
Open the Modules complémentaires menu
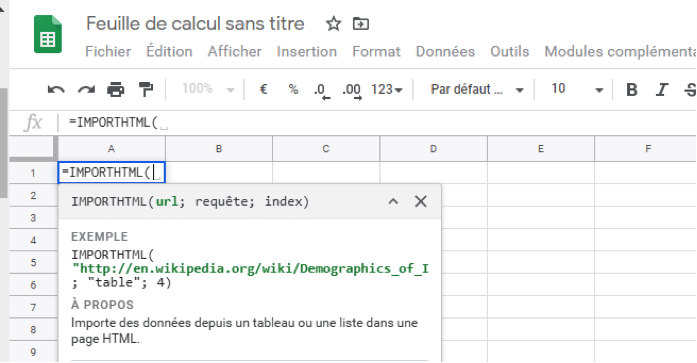tap(621, 52)
